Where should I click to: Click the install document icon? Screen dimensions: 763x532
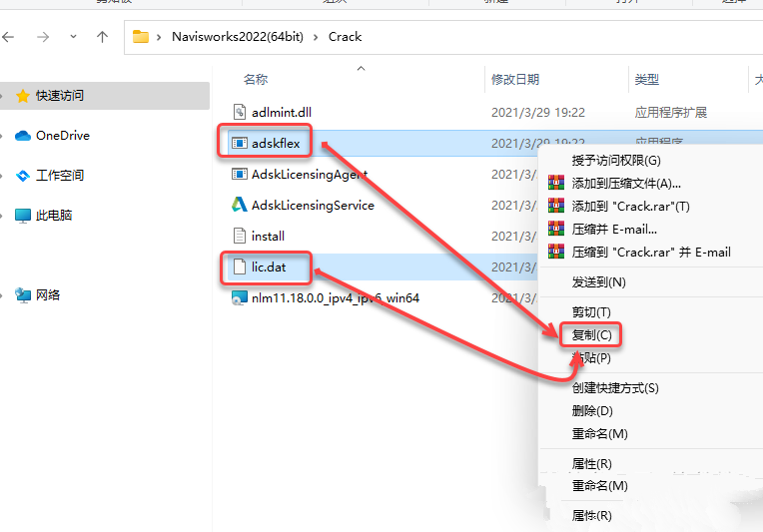point(239,236)
